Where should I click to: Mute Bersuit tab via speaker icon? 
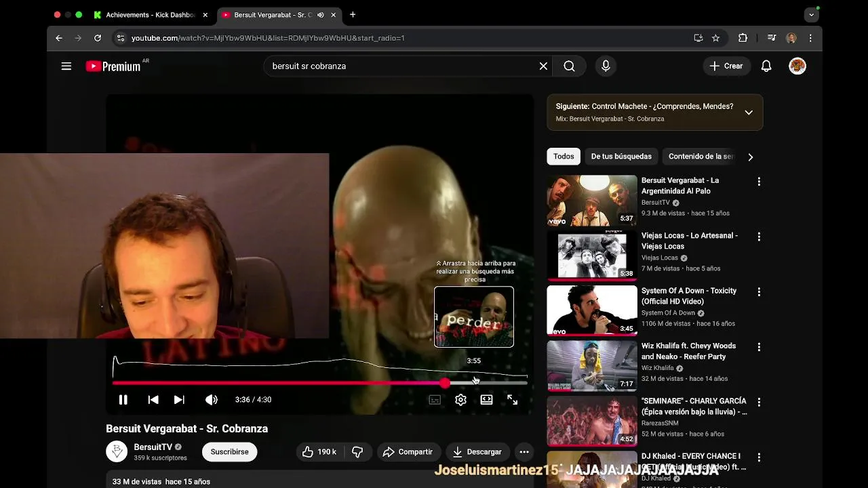click(320, 15)
